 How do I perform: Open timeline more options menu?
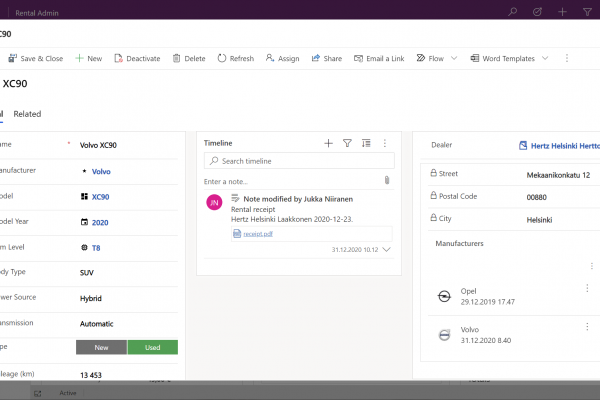point(385,143)
